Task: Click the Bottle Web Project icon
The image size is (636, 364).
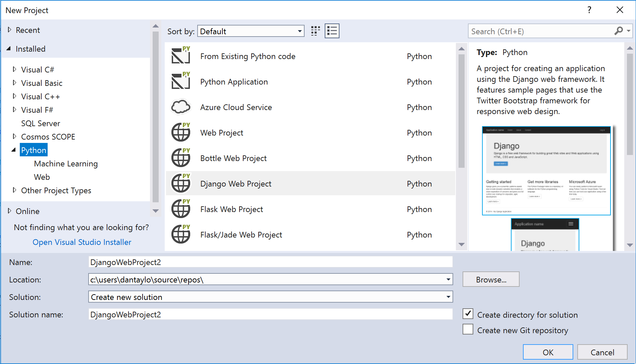Action: (180, 158)
